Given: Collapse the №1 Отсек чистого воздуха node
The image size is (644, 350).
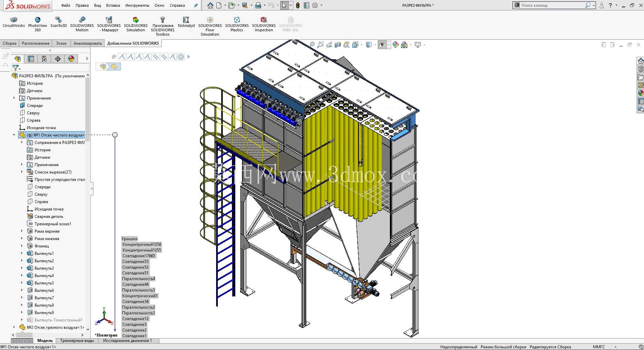Looking at the screenshot, I should [x=14, y=135].
